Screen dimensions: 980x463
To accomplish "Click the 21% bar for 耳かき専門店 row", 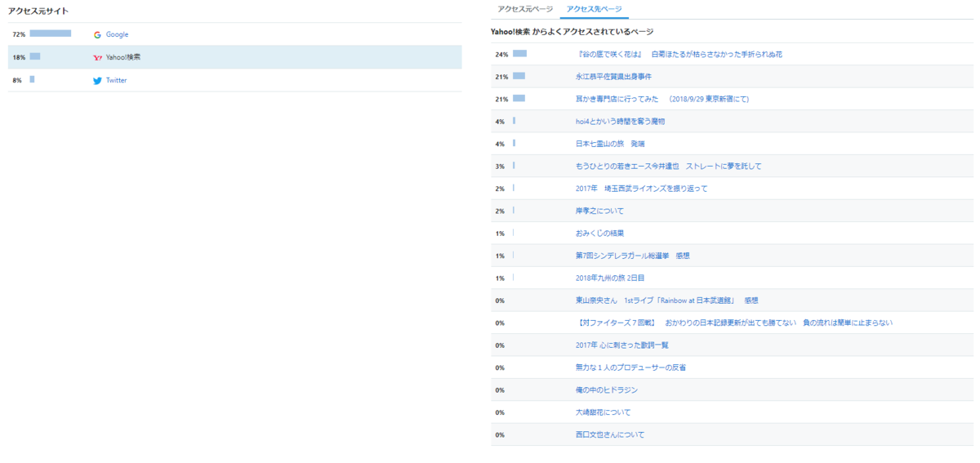I will pos(519,98).
